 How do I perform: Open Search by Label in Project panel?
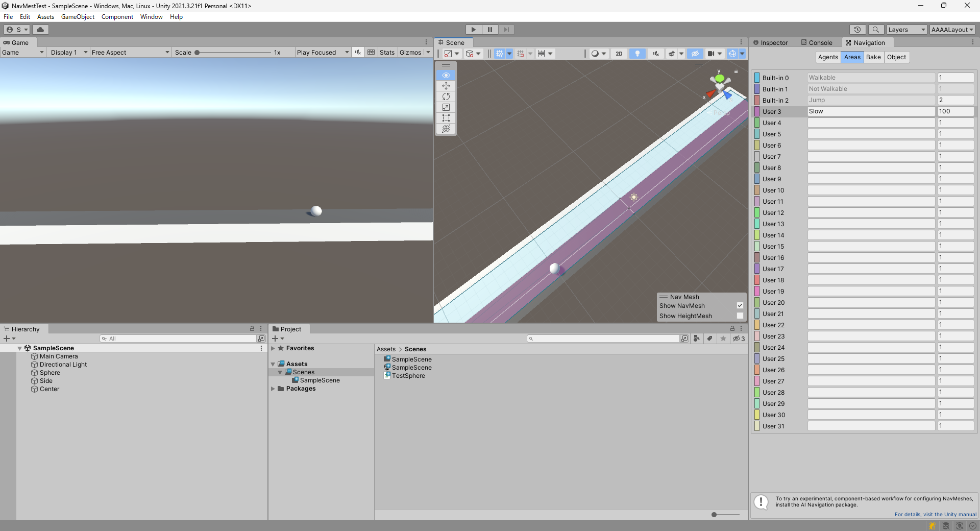coord(710,339)
